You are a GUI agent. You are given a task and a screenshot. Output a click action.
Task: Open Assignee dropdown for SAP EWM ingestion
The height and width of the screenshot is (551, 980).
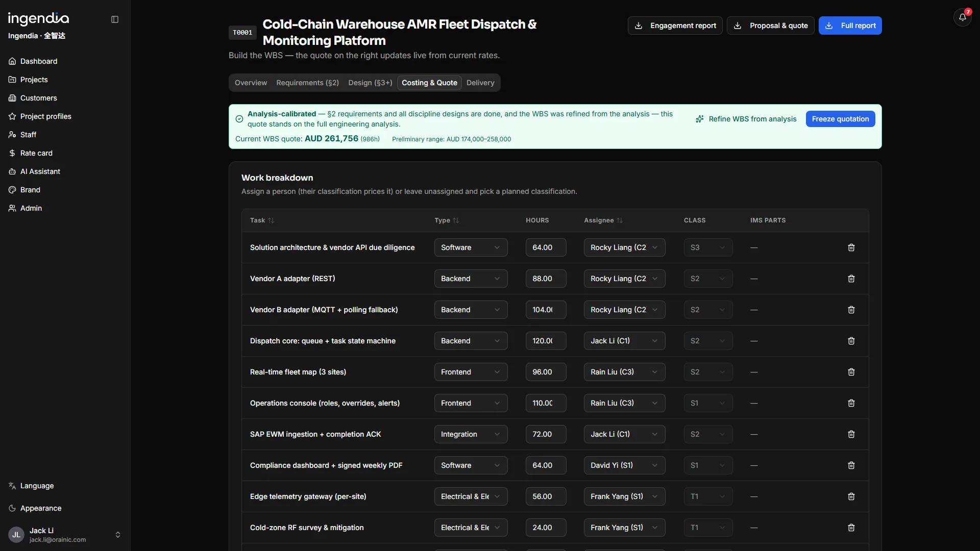pyautogui.click(x=624, y=434)
